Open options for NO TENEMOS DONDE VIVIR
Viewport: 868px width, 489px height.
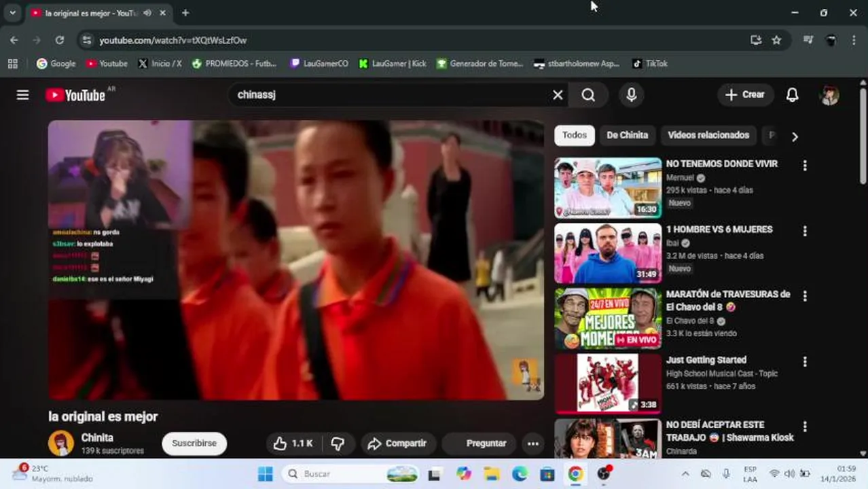pos(805,166)
